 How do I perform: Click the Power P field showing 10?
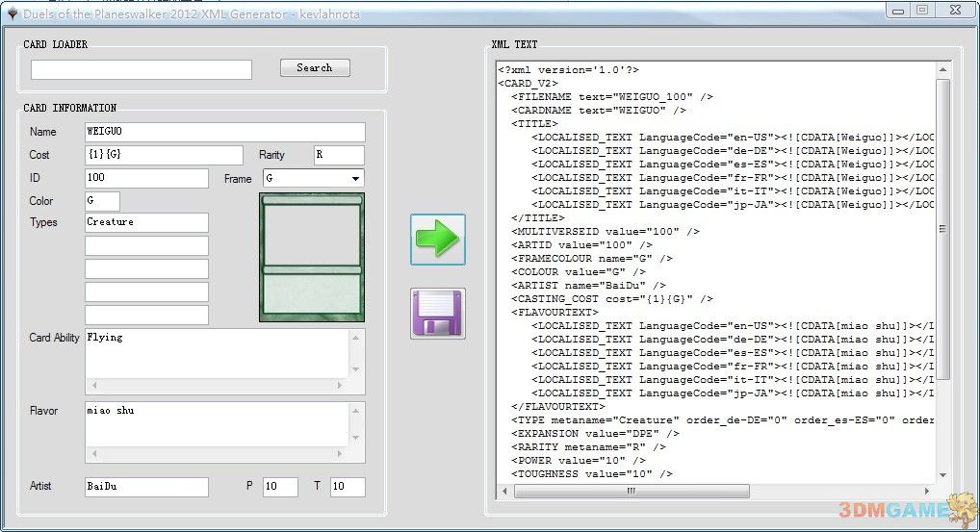tap(280, 487)
